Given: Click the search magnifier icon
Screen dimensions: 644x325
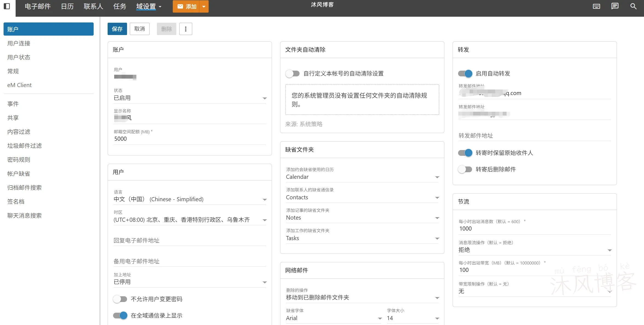Looking at the screenshot, I should [633, 6].
